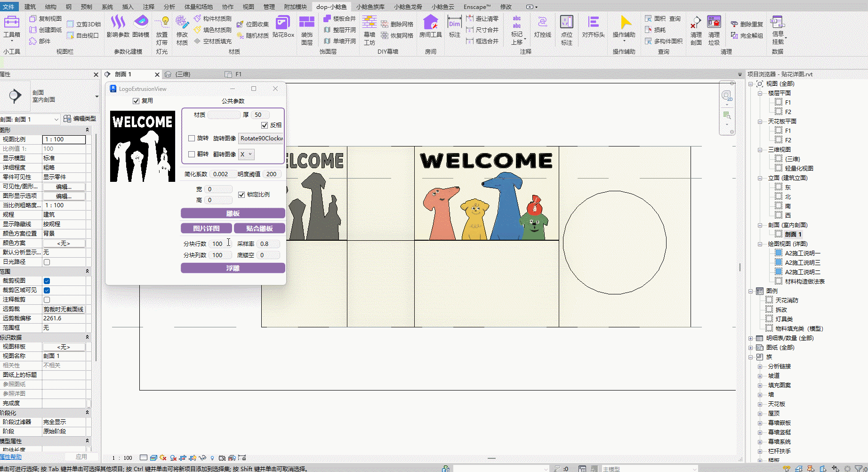The height and width of the screenshot is (472, 868).
Task: Toggle the 复用 checkbox in LogoExtrusionView
Action: pyautogui.click(x=136, y=101)
